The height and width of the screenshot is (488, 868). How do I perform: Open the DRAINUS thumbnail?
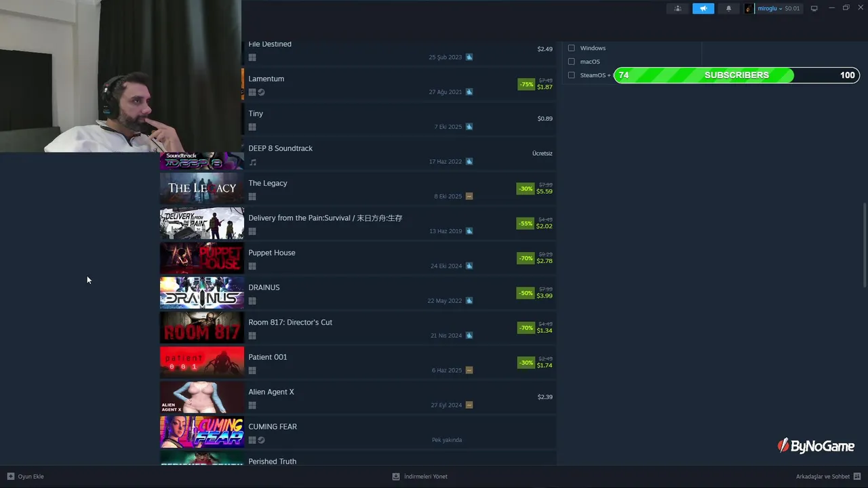click(201, 293)
